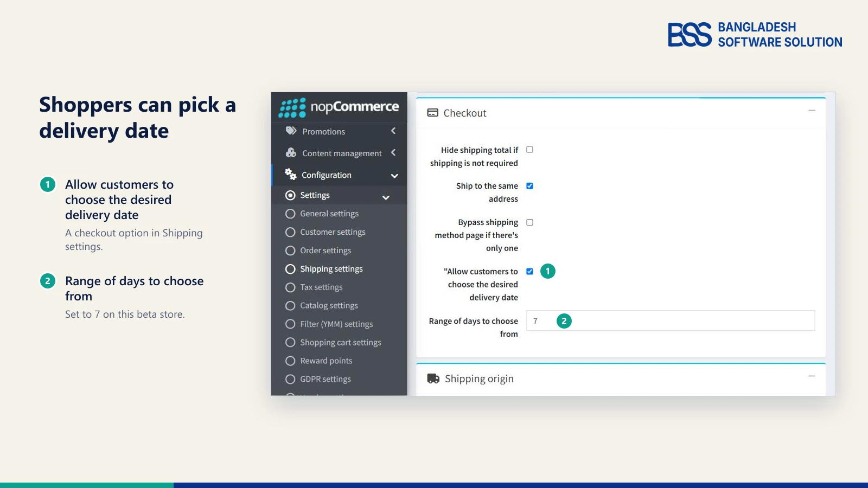Click the nopCommerce logo

[x=339, y=107]
